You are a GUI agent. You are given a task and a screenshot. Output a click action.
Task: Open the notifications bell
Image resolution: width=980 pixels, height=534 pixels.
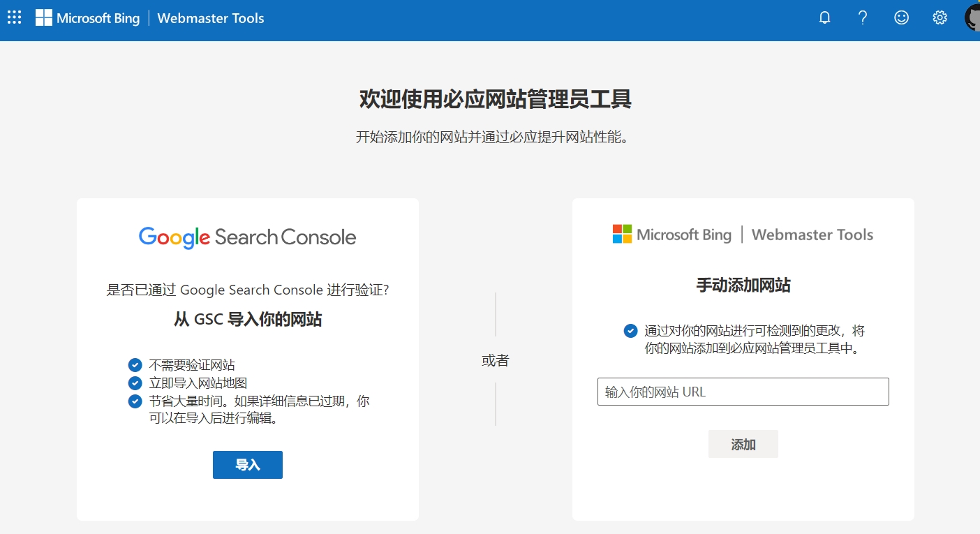tap(824, 18)
